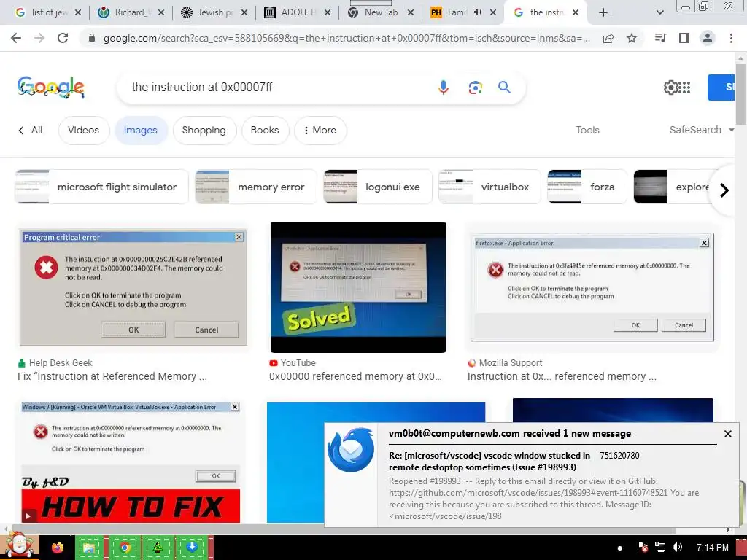Click the Santa start button
This screenshot has height=560, width=747.
pos(19,545)
